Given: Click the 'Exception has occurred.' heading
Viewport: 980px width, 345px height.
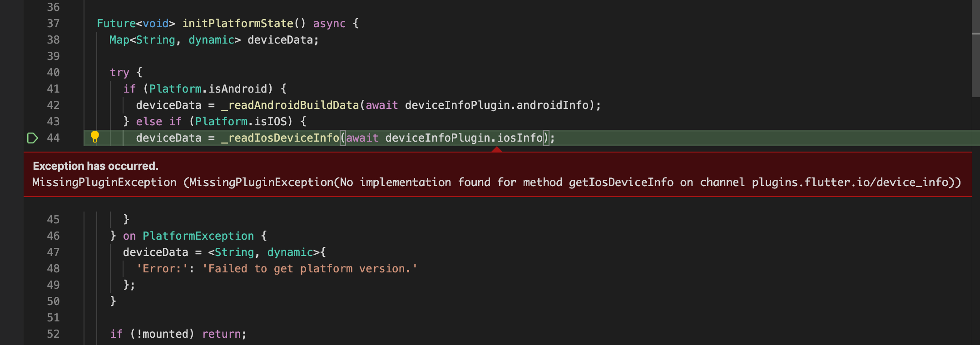Looking at the screenshot, I should point(96,166).
